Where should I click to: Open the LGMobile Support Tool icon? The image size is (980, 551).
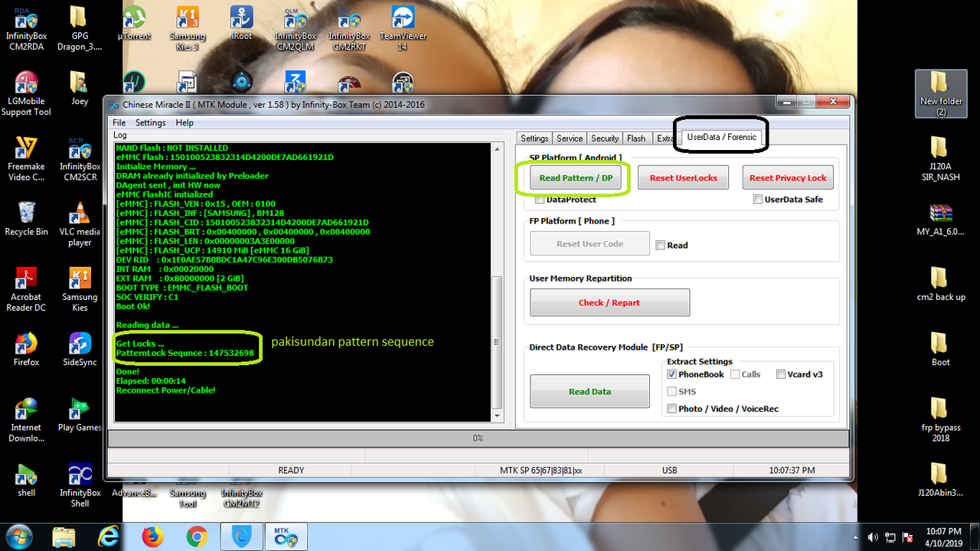(26, 93)
